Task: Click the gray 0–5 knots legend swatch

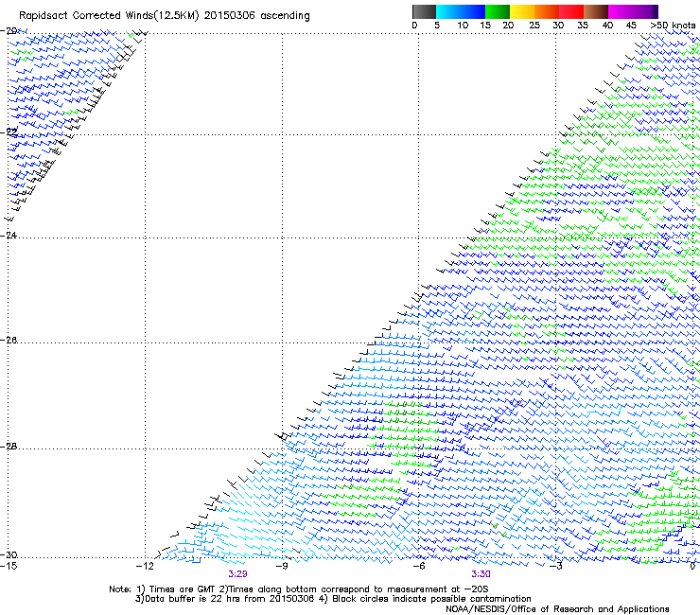Action: [x=424, y=11]
